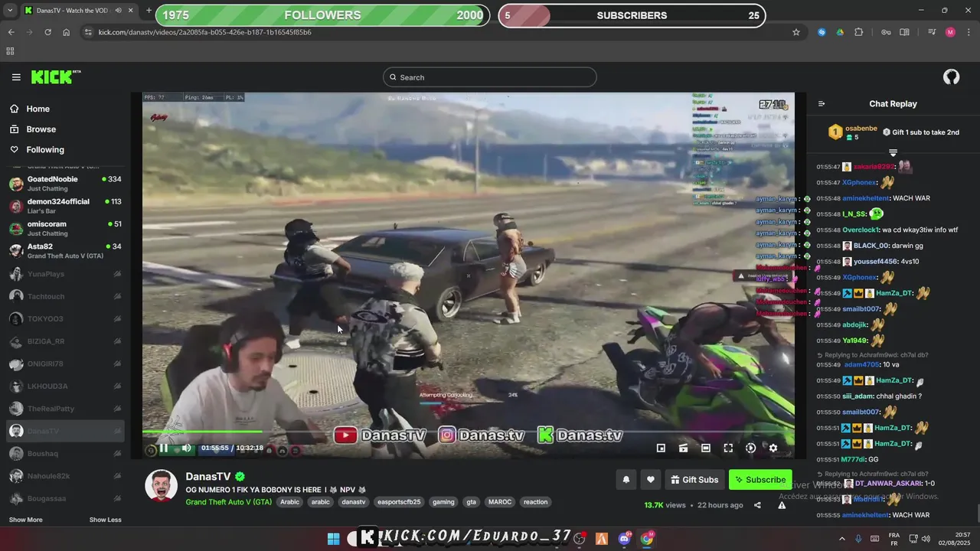980x551 pixels.
Task: Select the Arabic tag
Action: [x=289, y=502]
